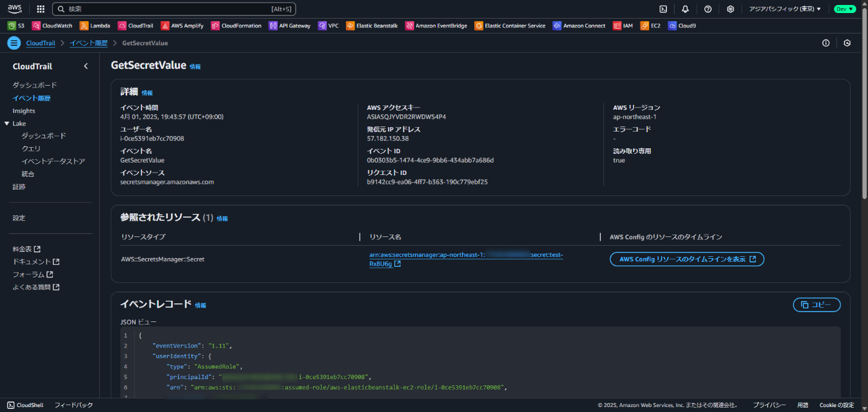Image resolution: width=868 pixels, height=412 pixels.
Task: Open Cloud9 favorite shortcut
Action: coord(682,25)
